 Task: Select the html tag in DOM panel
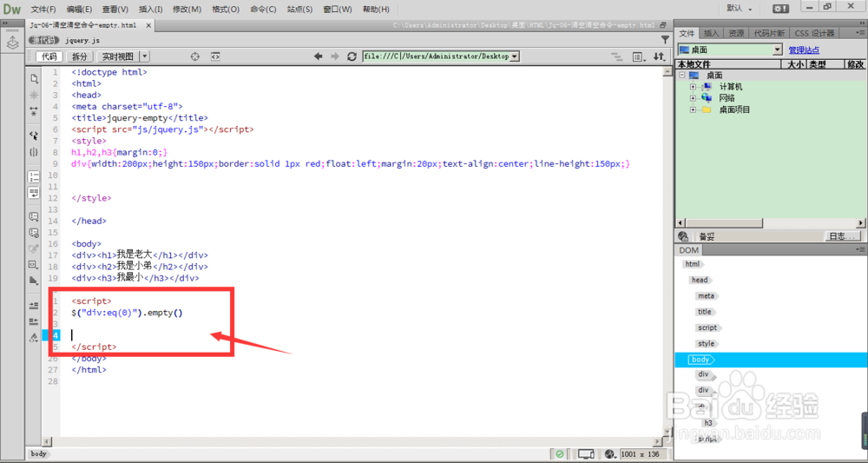(693, 264)
